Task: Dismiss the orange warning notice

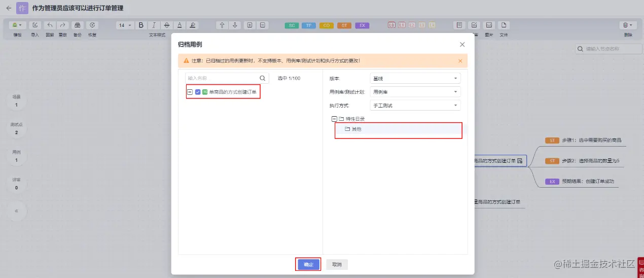Action: pyautogui.click(x=460, y=61)
